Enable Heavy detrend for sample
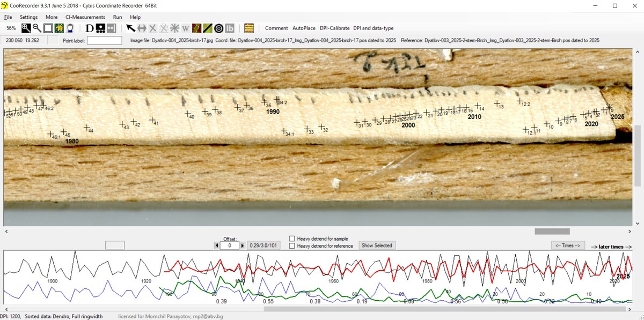Viewport: 644px width, 320px height. point(292,239)
